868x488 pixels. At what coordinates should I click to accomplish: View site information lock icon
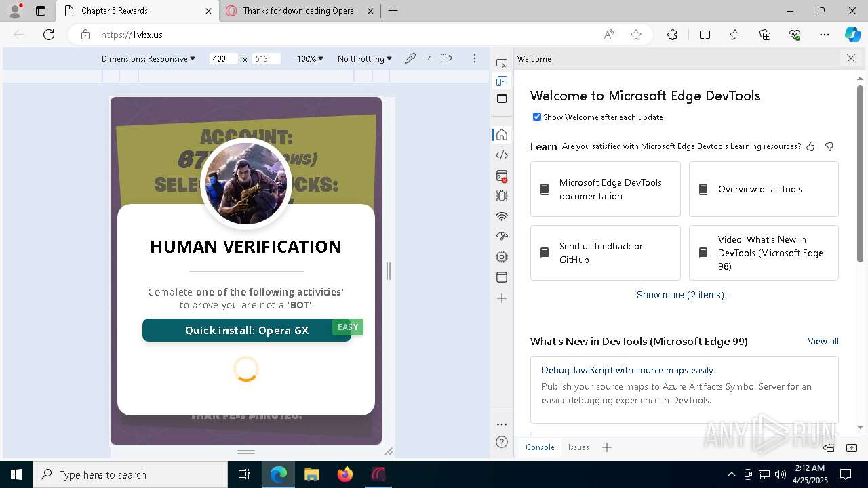[x=85, y=35]
